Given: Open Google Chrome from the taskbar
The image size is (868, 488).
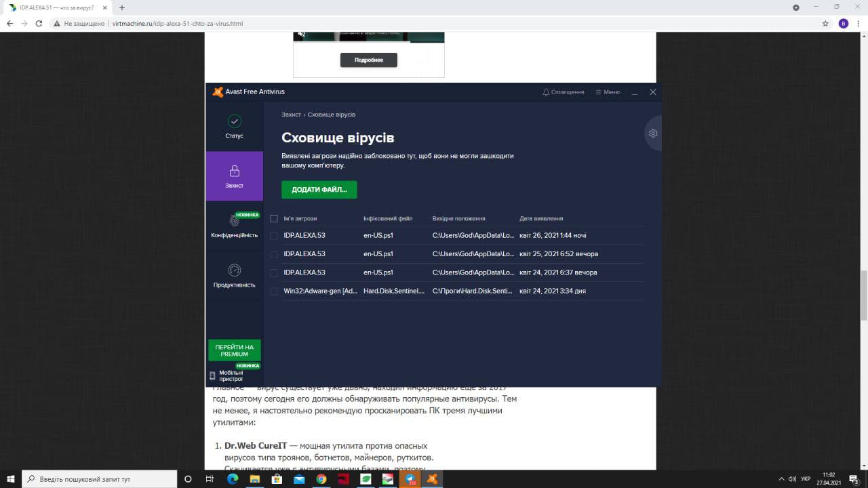Looking at the screenshot, I should (321, 479).
